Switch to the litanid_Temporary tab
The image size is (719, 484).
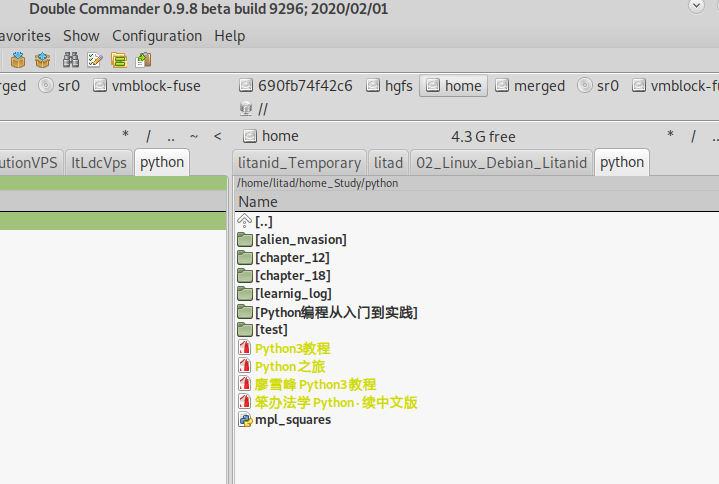coord(299,163)
